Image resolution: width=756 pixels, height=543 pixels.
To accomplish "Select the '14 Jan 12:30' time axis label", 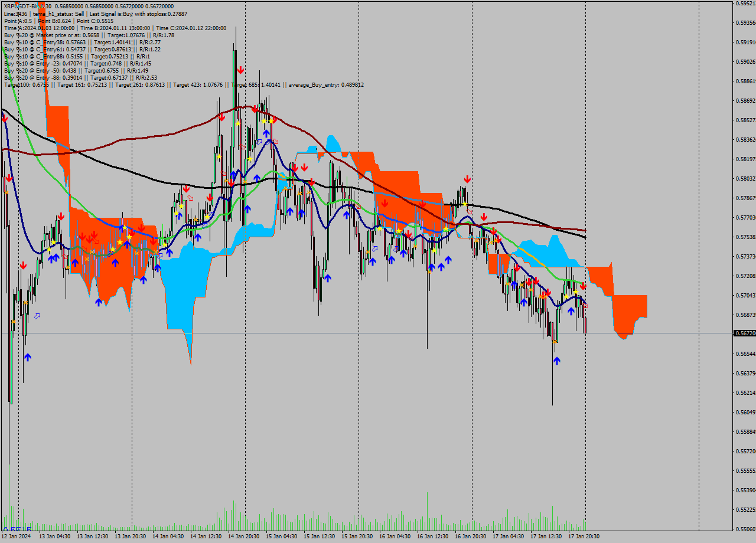I will [206, 537].
